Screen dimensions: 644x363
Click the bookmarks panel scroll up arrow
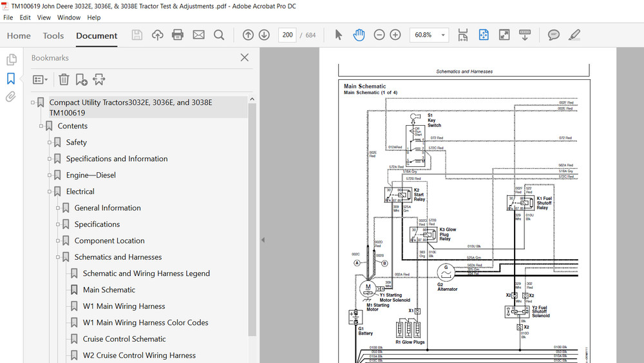pos(252,99)
